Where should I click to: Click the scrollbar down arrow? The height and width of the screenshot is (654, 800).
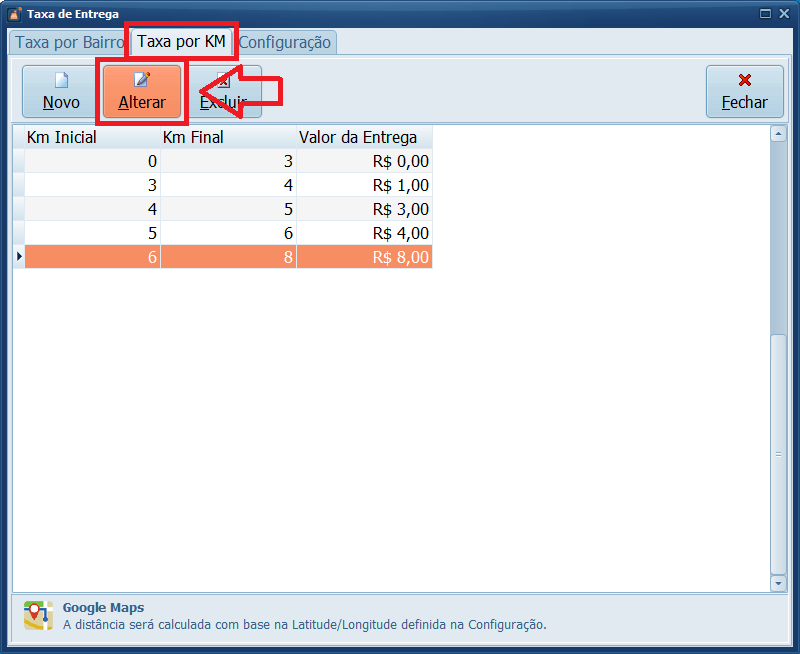pos(778,583)
